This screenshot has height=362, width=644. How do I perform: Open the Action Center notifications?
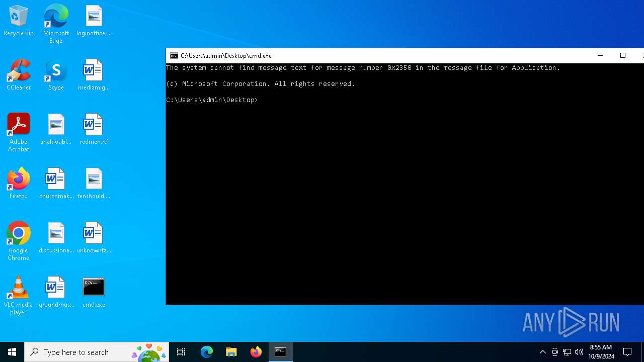click(x=627, y=352)
